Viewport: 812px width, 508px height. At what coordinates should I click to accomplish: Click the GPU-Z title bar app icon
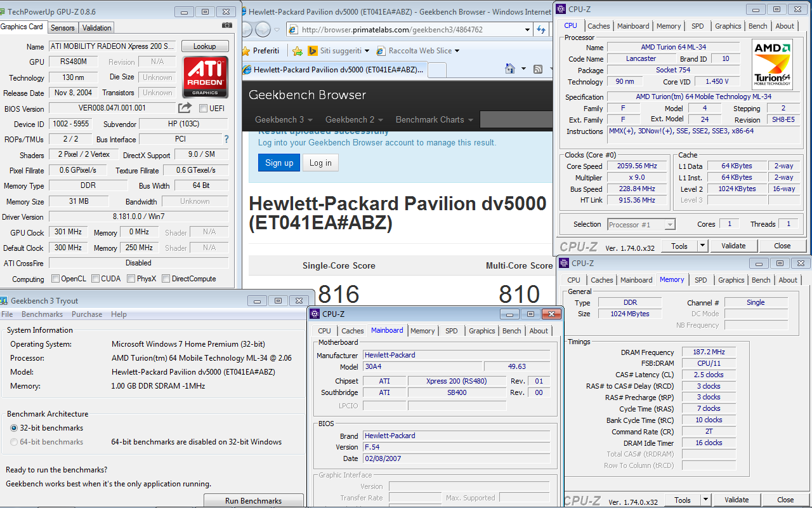(x=2, y=11)
